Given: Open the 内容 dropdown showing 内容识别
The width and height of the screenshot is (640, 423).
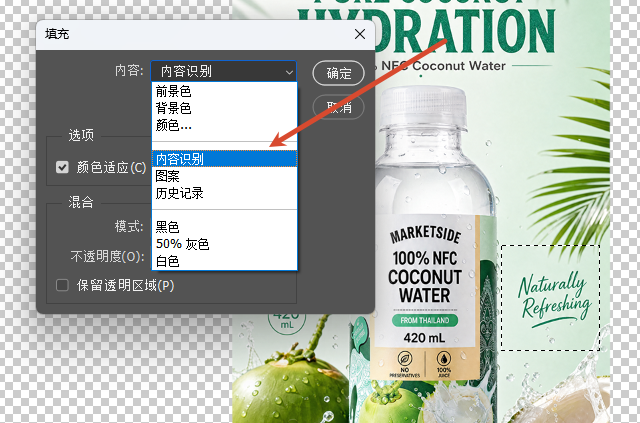Looking at the screenshot, I should (224, 71).
